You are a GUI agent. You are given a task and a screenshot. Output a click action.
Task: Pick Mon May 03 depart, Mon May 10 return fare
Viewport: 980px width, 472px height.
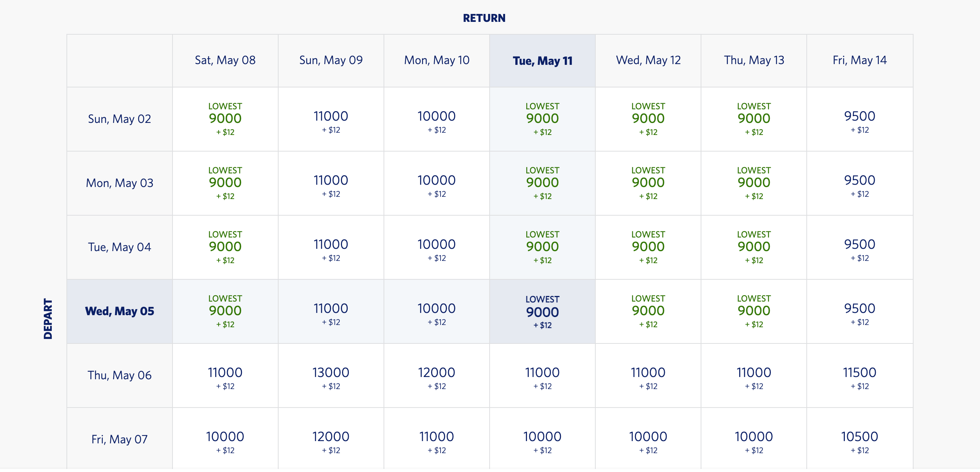click(x=436, y=184)
